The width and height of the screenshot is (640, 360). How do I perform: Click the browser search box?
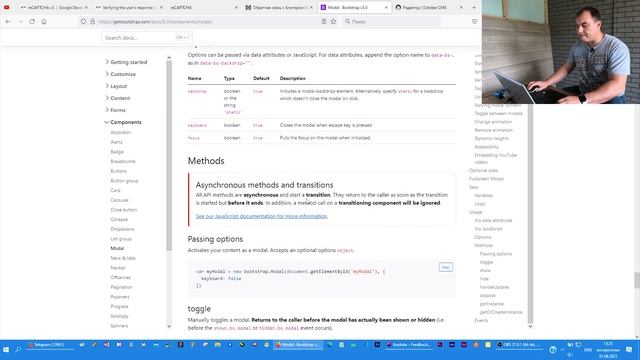point(392,21)
